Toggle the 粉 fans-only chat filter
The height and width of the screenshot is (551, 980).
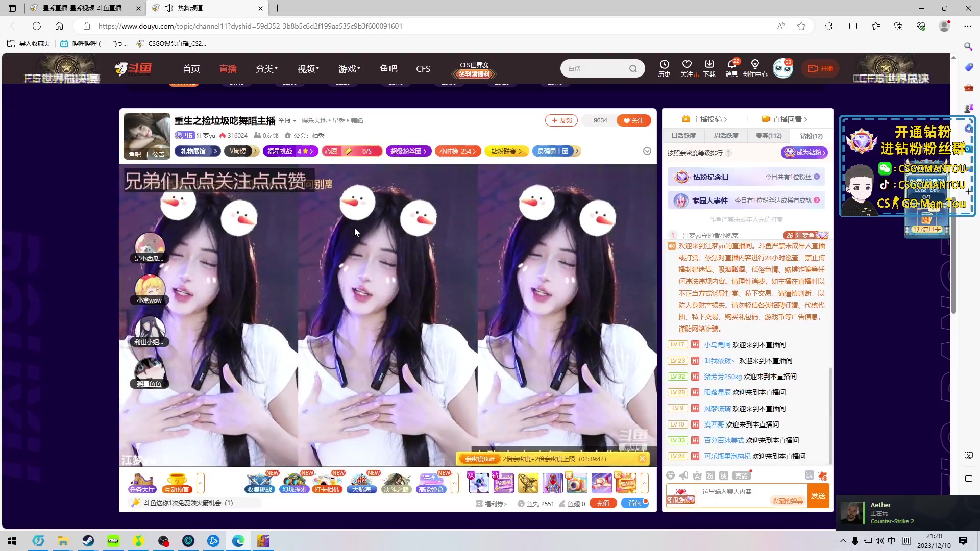tap(710, 475)
